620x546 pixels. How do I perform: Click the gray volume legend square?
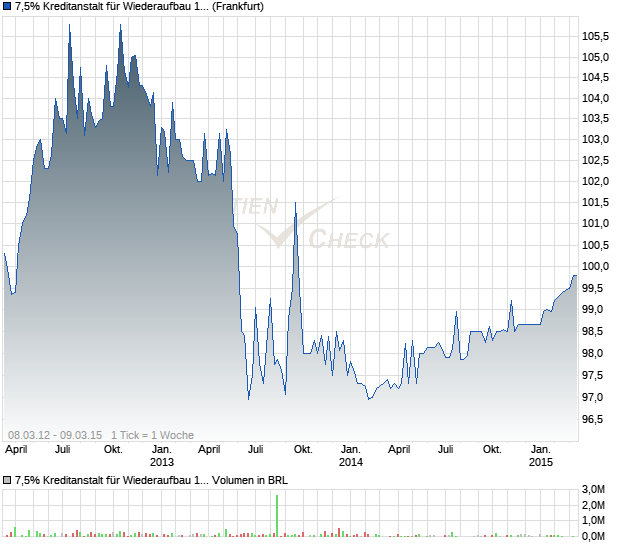[7, 480]
